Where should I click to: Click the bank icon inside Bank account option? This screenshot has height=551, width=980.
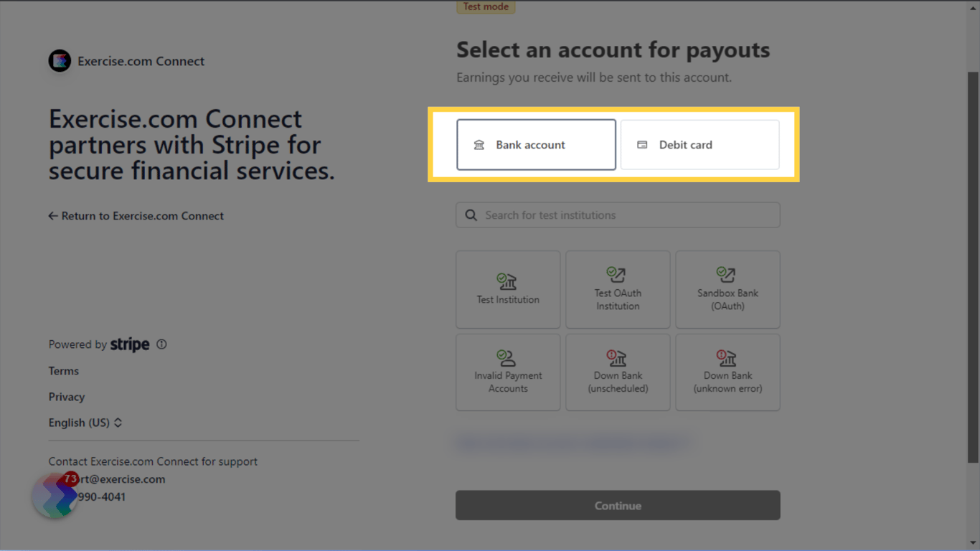(x=479, y=144)
